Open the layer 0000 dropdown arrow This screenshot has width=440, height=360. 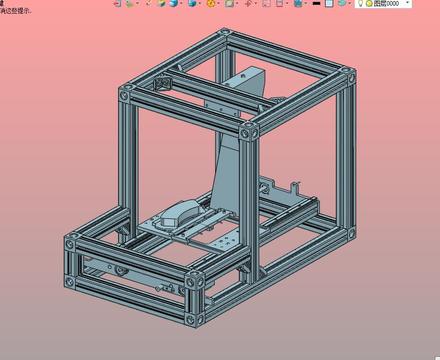[407, 3]
